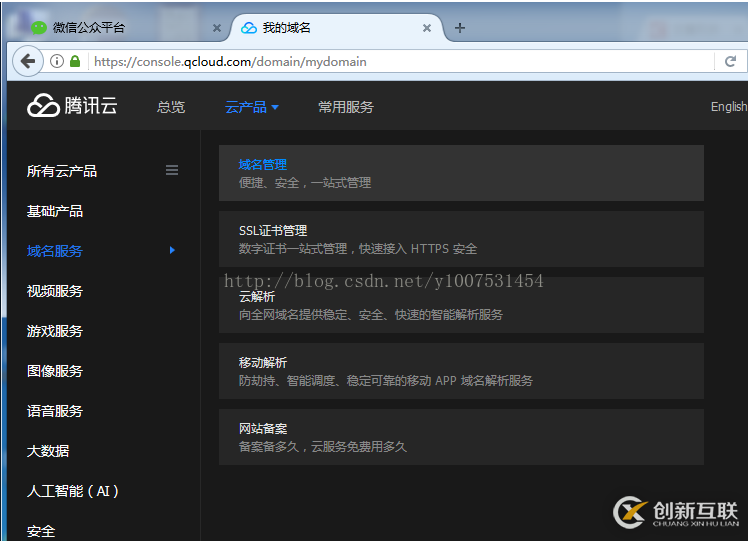Open 总览 in the top navigation
This screenshot has width=748, height=541.
click(171, 107)
